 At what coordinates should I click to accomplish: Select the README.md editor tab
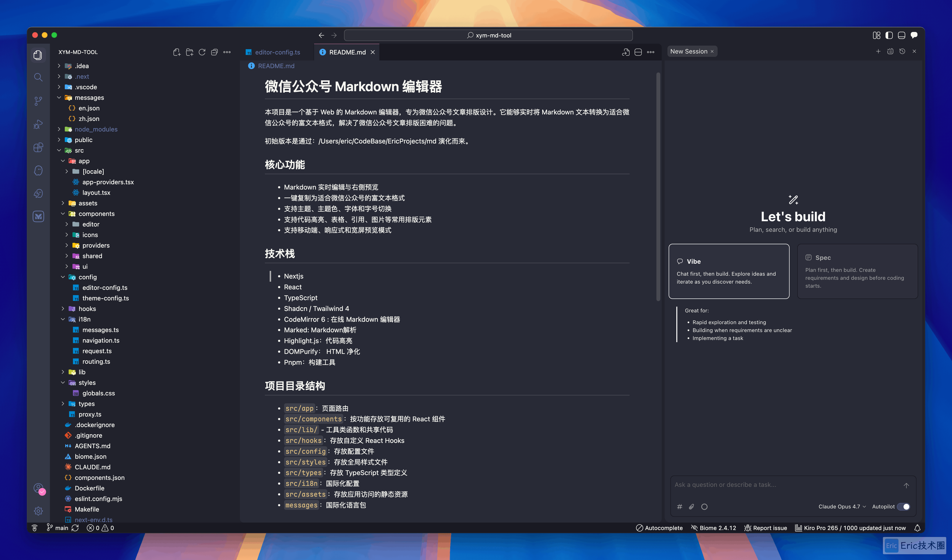coord(347,52)
